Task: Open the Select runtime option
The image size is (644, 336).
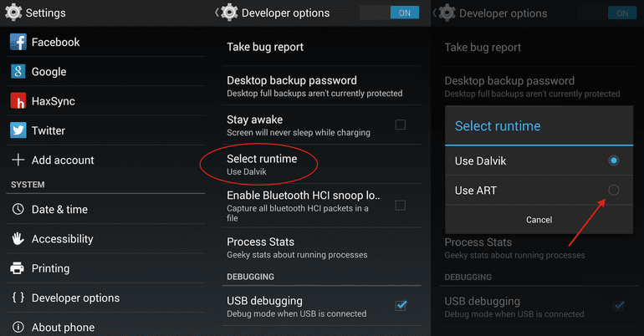Action: [x=261, y=164]
